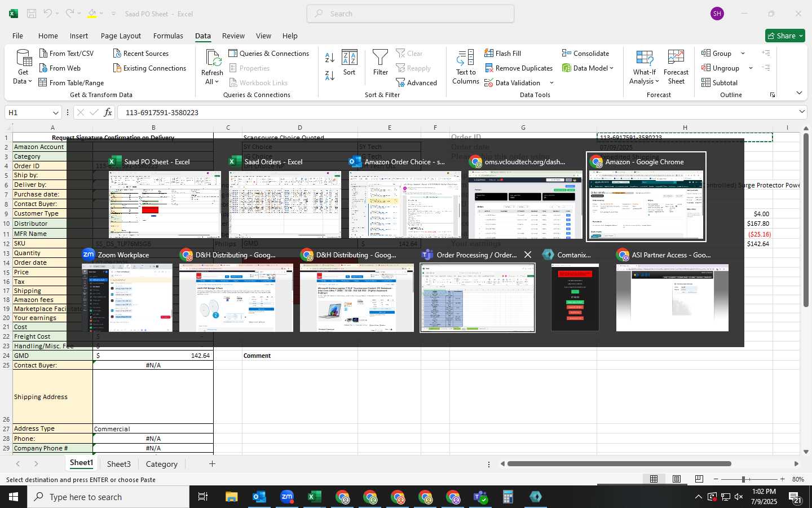812x508 pixels.
Task: Open the Sort dialog
Action: coord(350,63)
